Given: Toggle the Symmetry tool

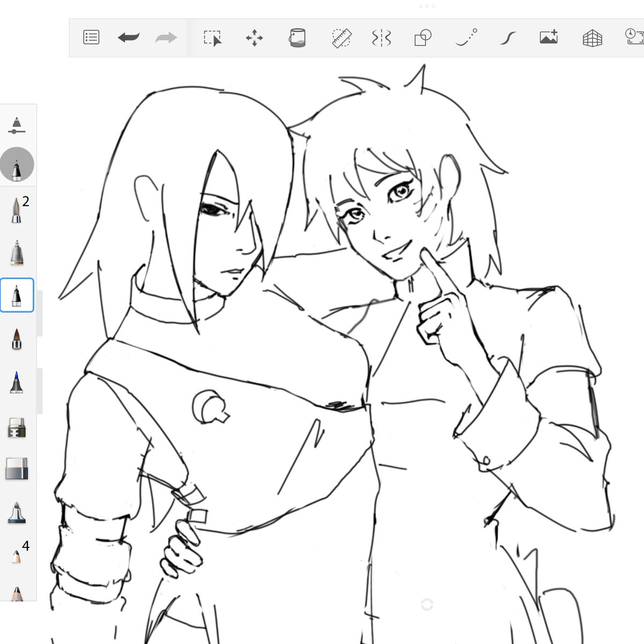Looking at the screenshot, I should pyautogui.click(x=382, y=38).
